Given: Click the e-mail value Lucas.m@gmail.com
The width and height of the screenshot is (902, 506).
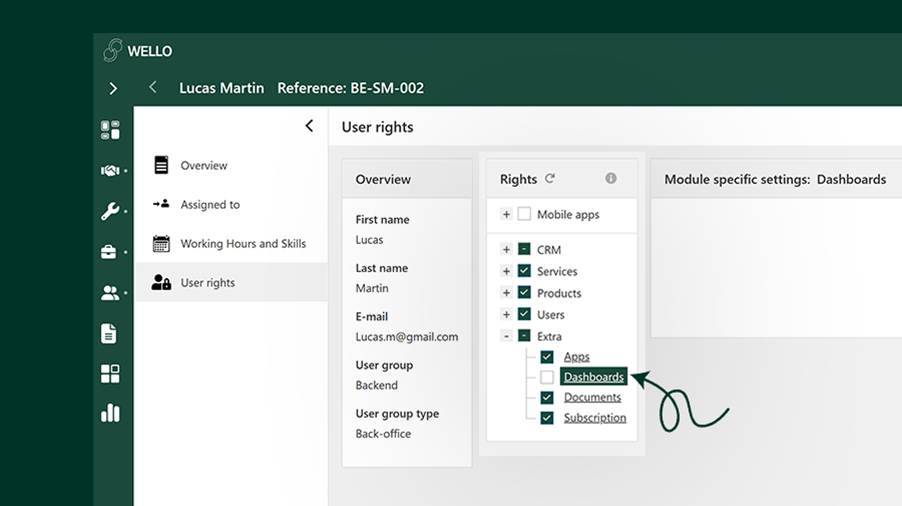Looking at the screenshot, I should (x=407, y=337).
